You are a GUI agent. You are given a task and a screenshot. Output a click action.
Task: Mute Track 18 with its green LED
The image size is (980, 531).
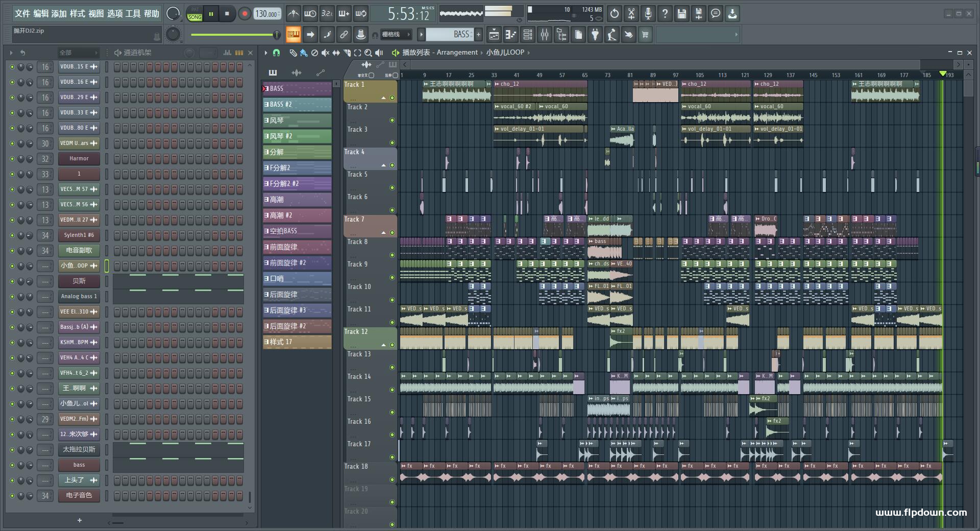coord(392,480)
